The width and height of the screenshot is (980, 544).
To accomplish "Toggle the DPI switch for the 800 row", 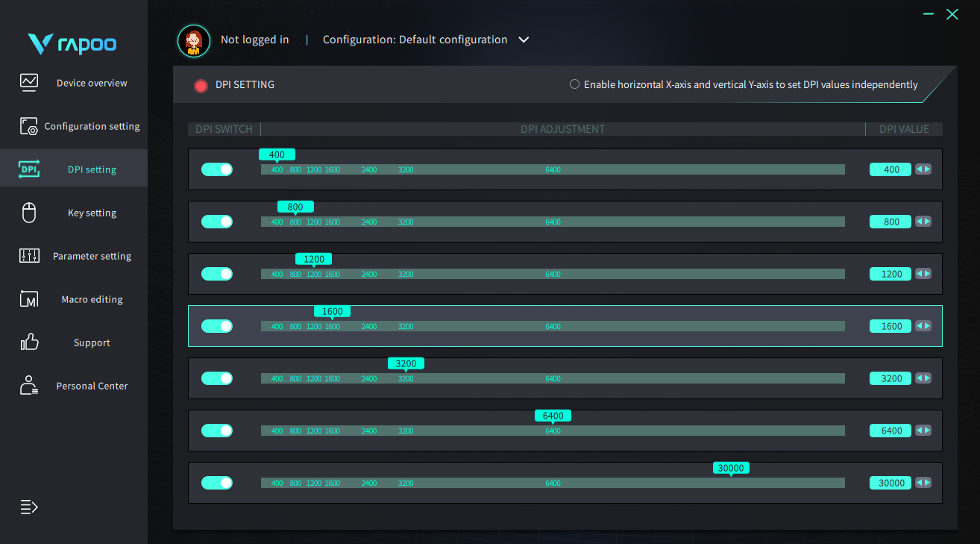I will (217, 222).
